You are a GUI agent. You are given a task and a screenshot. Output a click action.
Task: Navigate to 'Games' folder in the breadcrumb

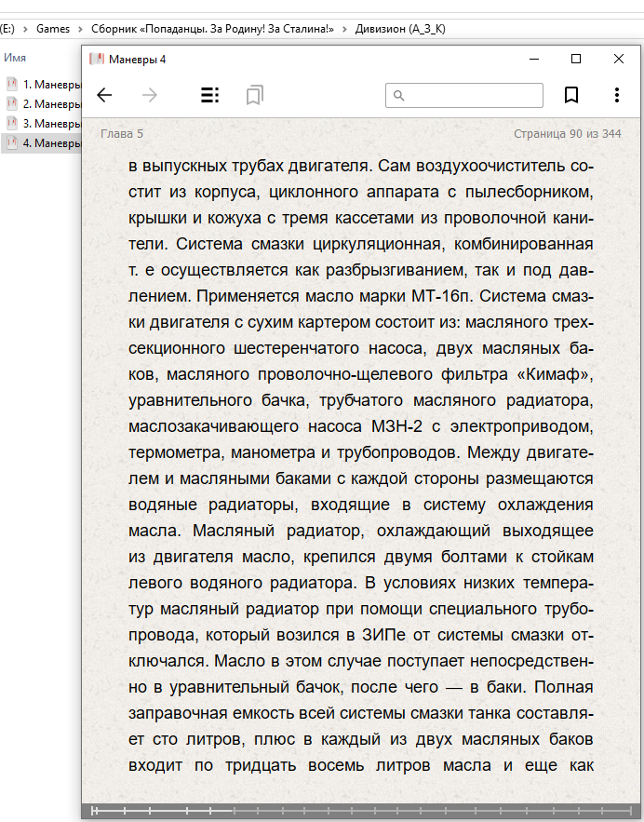click(x=53, y=29)
